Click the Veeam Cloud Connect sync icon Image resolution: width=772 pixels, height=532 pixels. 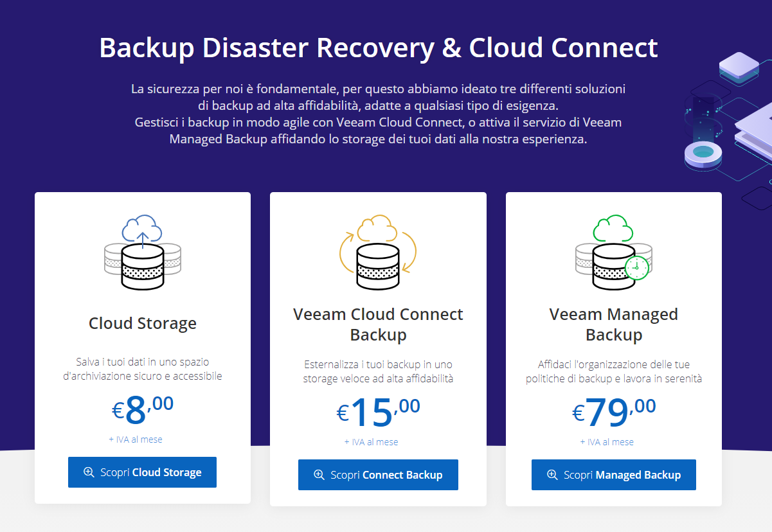[378, 253]
